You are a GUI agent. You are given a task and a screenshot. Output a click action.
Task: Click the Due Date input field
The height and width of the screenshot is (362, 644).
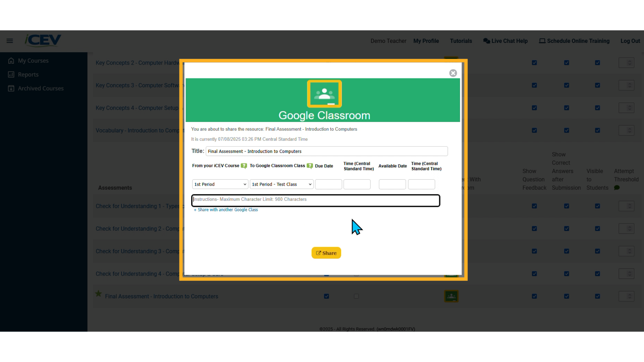tap(328, 184)
